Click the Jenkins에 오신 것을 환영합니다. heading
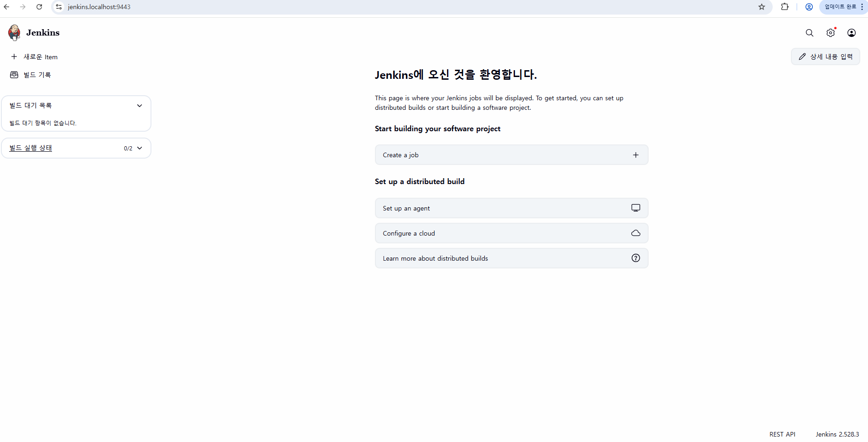Viewport: 868px width, 442px height. [x=456, y=75]
